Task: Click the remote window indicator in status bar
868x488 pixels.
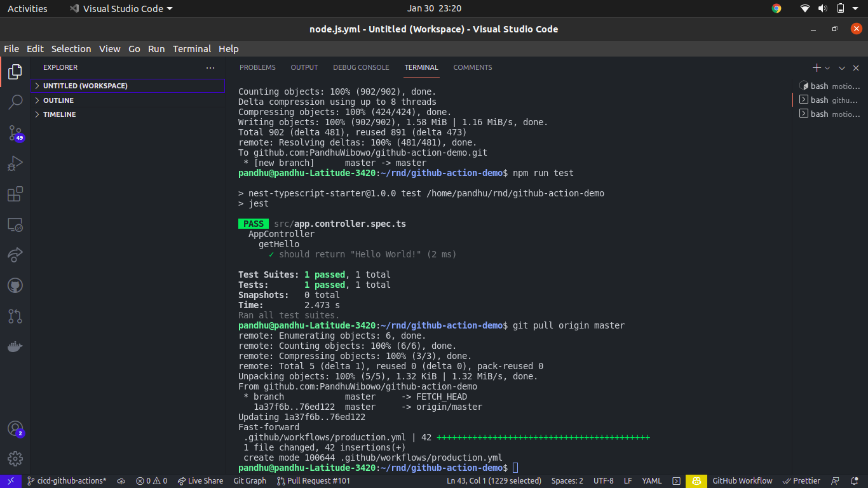Action: pyautogui.click(x=11, y=481)
